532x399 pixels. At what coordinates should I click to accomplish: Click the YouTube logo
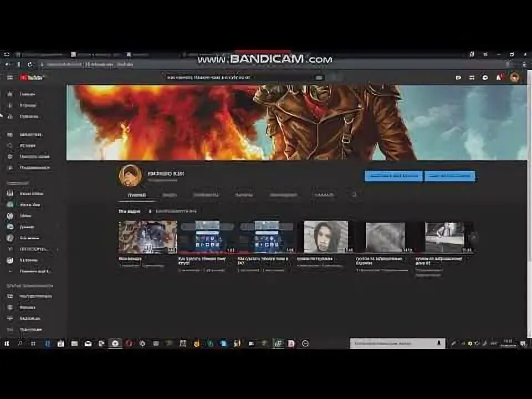tap(32, 78)
